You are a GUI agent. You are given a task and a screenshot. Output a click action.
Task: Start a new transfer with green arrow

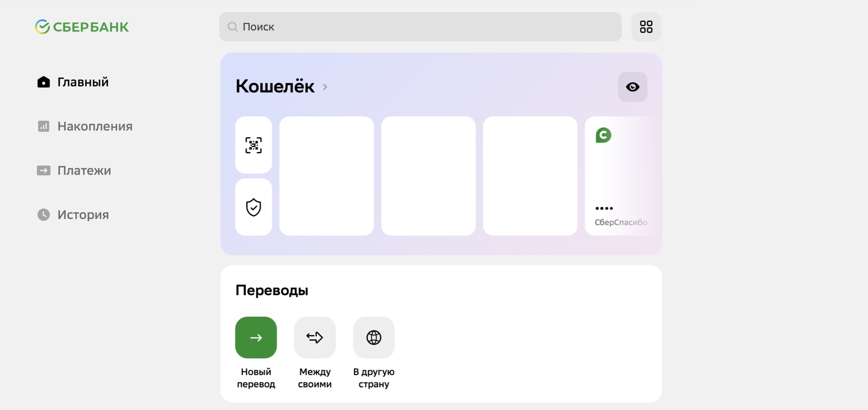pyautogui.click(x=256, y=338)
